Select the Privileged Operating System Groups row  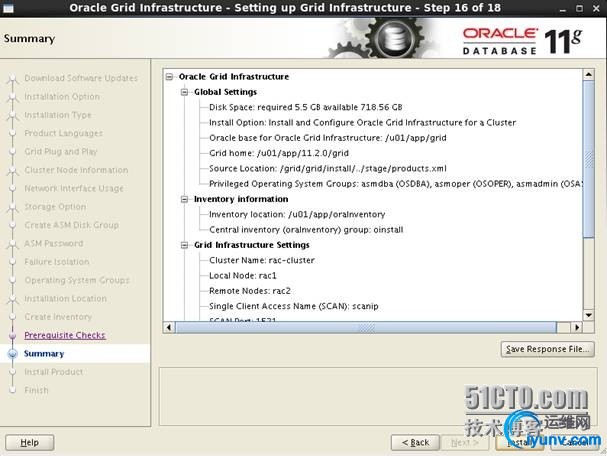click(395, 184)
